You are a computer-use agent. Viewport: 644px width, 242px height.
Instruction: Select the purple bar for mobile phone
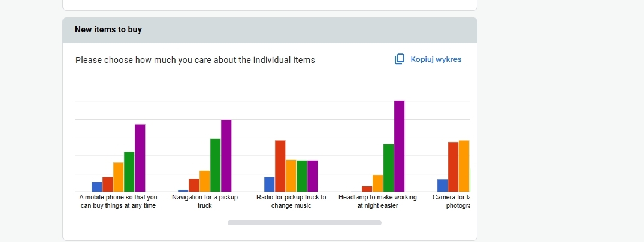[140, 158]
